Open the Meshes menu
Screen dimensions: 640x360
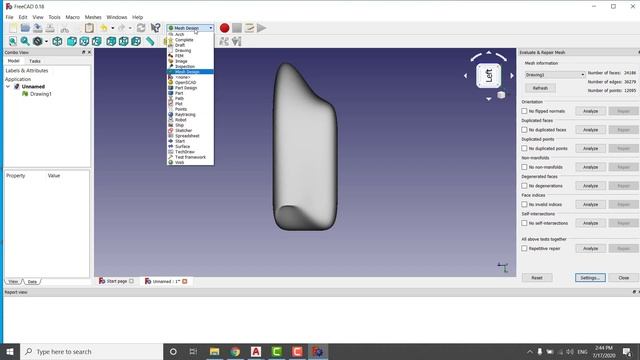coord(93,17)
